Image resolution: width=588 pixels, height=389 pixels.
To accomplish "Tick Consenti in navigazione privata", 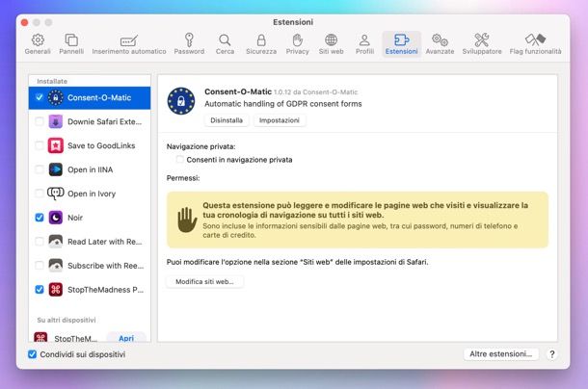I will click(x=179, y=160).
